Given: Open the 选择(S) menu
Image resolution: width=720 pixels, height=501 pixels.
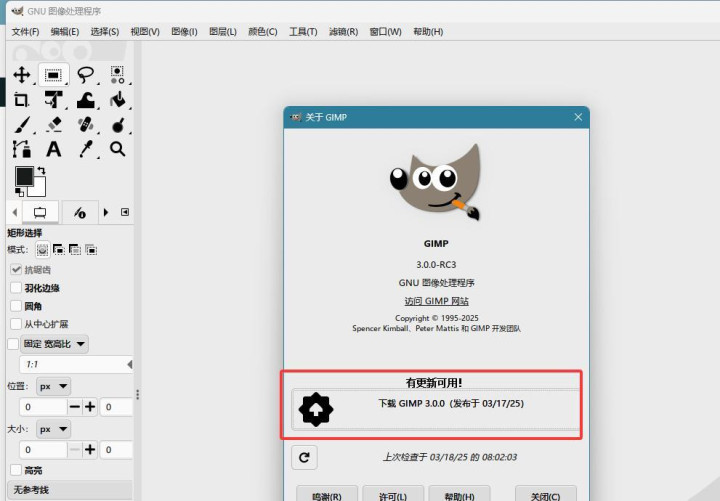Looking at the screenshot, I should (105, 32).
